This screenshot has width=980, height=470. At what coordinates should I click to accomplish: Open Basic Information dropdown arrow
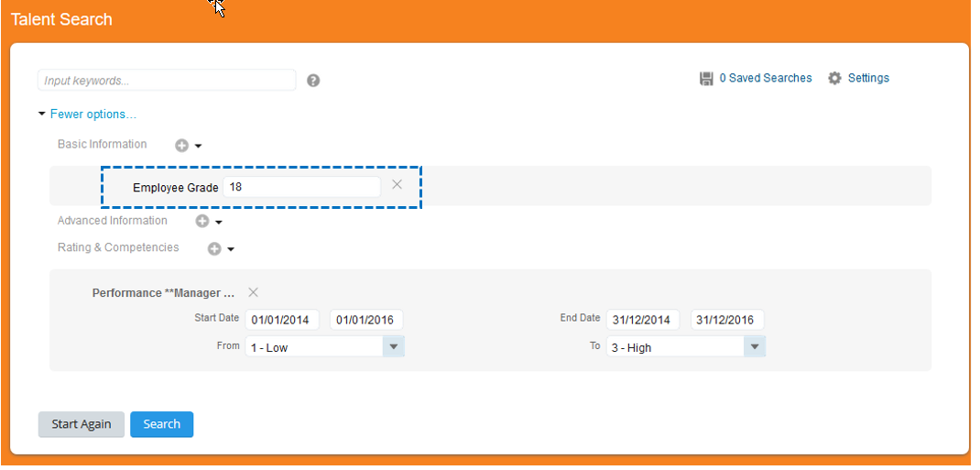(198, 147)
